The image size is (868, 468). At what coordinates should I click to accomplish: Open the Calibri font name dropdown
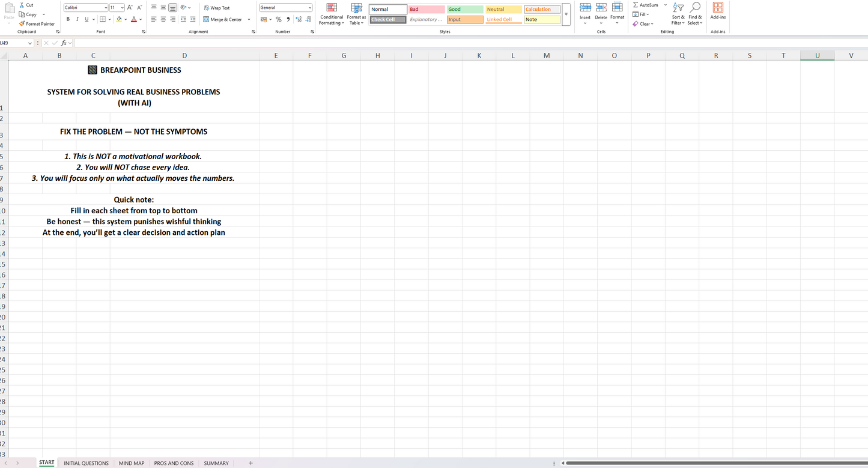pyautogui.click(x=106, y=8)
